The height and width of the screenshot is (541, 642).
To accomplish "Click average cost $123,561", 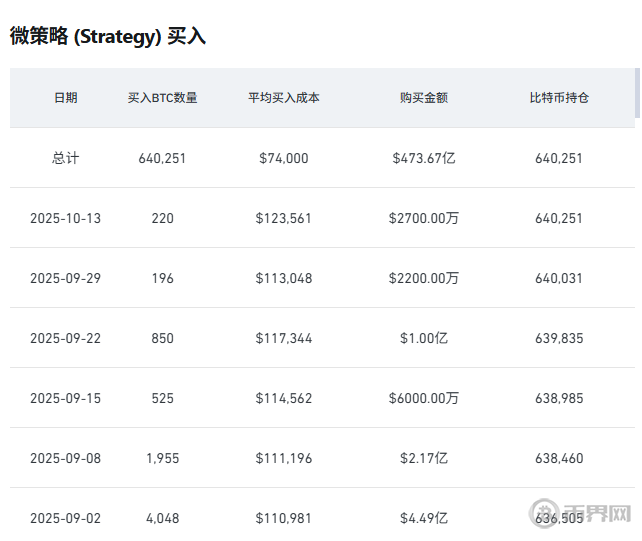I will [284, 218].
